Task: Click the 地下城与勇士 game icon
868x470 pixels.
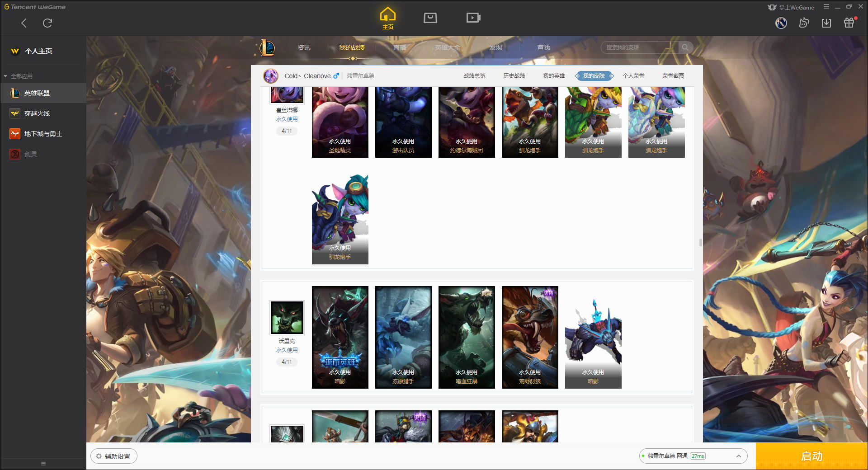Action: point(15,134)
